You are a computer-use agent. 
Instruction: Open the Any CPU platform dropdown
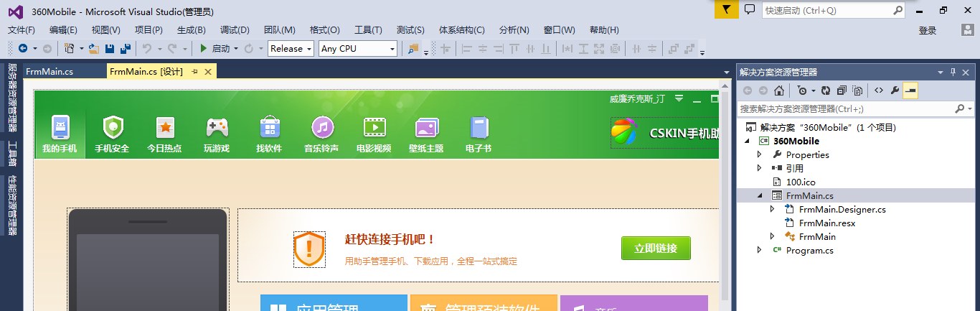point(392,48)
